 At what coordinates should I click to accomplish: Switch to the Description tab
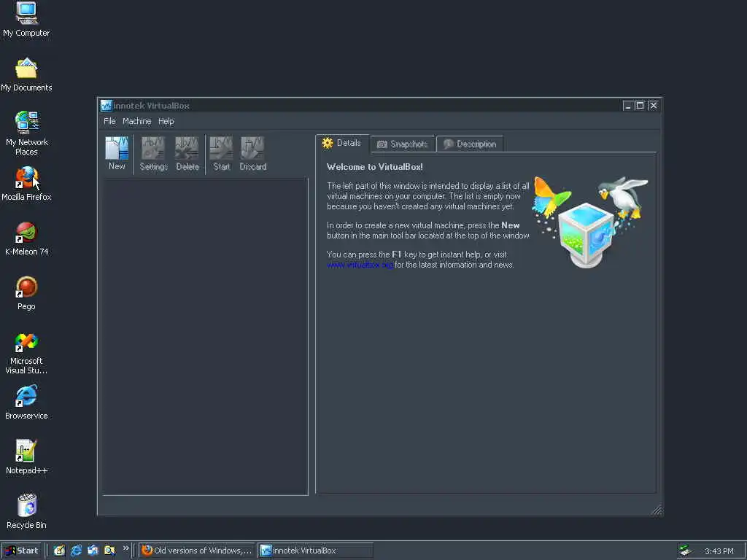coord(470,144)
